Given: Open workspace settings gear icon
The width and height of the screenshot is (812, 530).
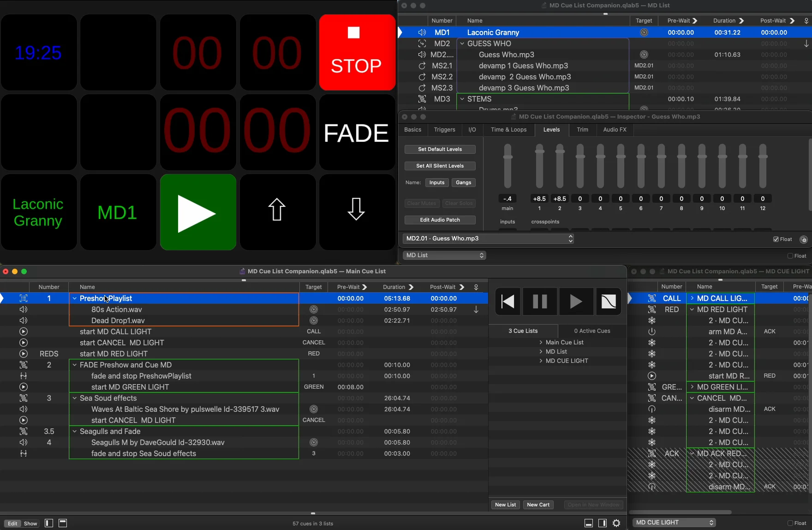Looking at the screenshot, I should (x=617, y=523).
